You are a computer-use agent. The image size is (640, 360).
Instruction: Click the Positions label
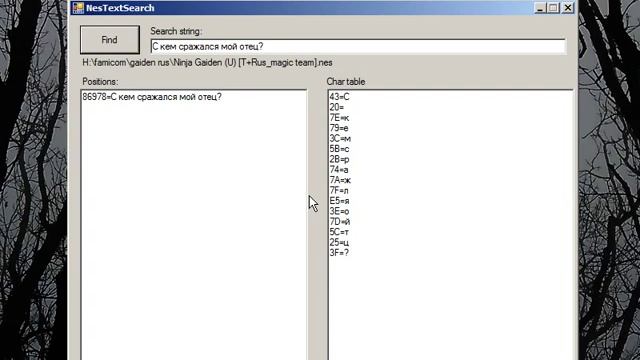100,82
